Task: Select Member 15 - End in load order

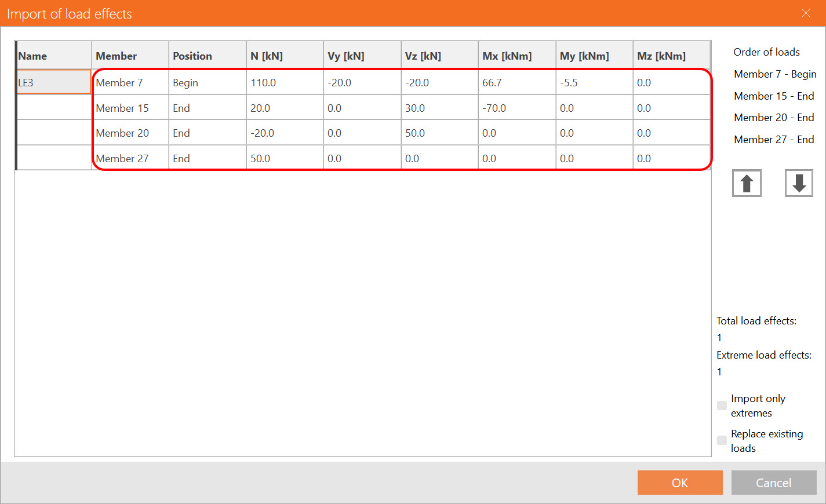Action: click(x=773, y=96)
